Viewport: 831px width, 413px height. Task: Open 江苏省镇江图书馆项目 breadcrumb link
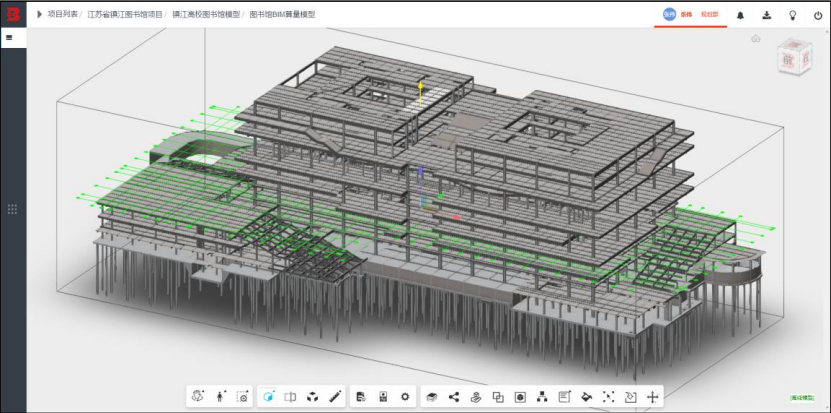point(125,14)
